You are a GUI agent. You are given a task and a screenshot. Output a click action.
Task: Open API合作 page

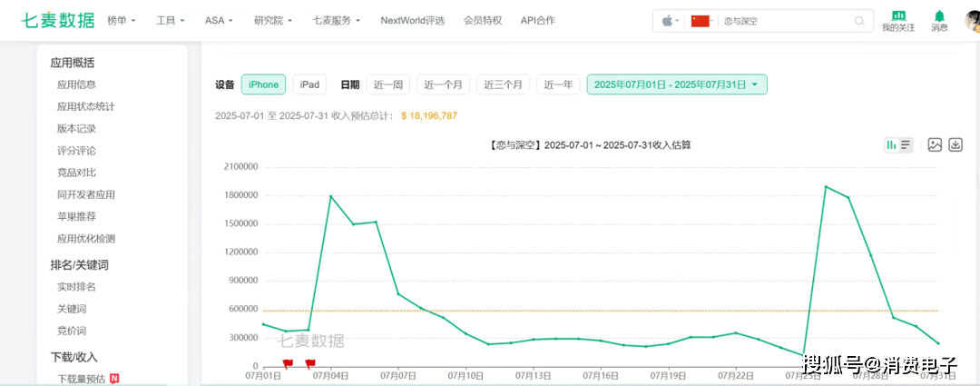pyautogui.click(x=537, y=21)
